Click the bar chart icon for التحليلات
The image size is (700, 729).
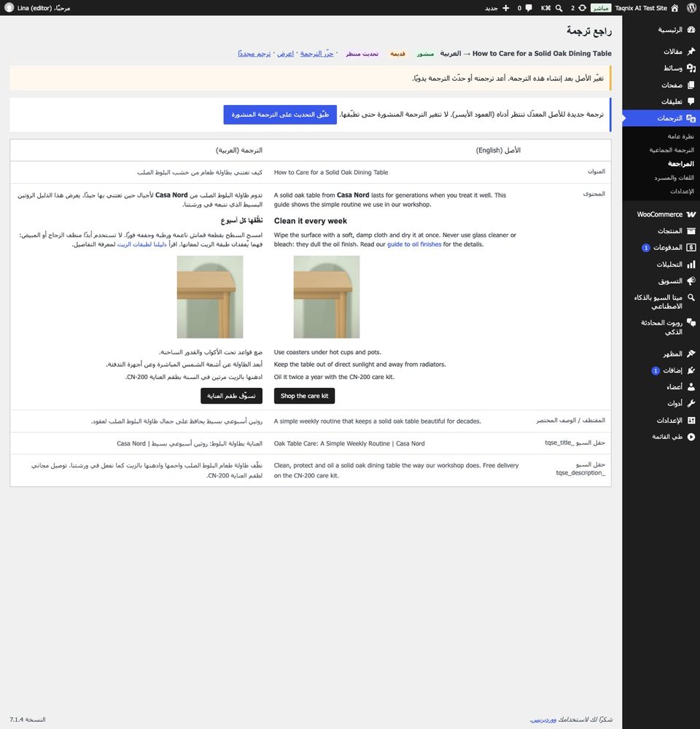[x=691, y=265]
